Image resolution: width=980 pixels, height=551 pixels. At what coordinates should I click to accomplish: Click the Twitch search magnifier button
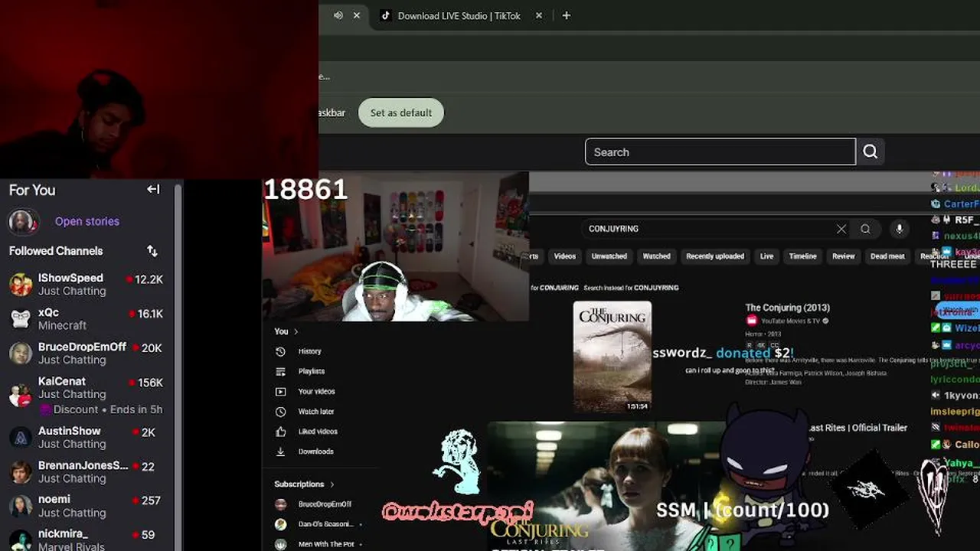click(x=871, y=152)
